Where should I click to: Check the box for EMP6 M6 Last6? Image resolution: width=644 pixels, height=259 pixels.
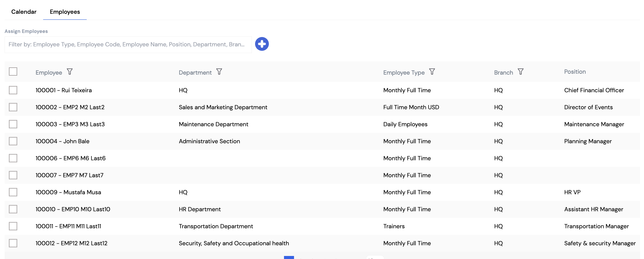click(13, 158)
